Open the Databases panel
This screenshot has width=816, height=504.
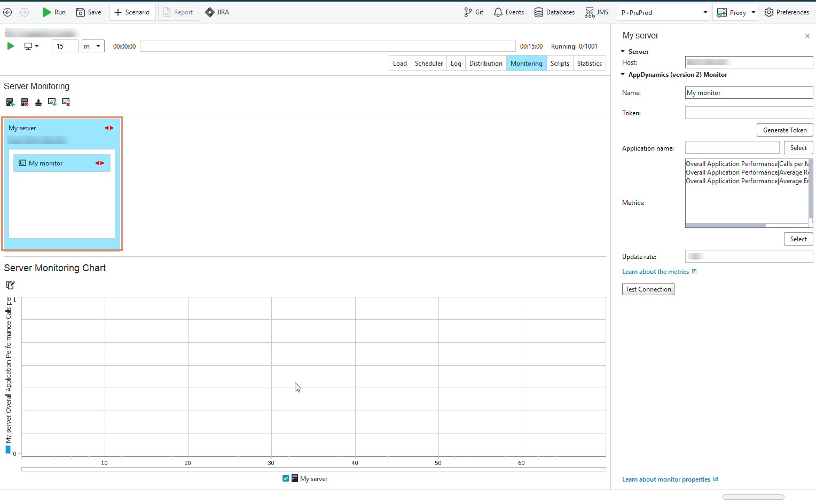(x=554, y=12)
